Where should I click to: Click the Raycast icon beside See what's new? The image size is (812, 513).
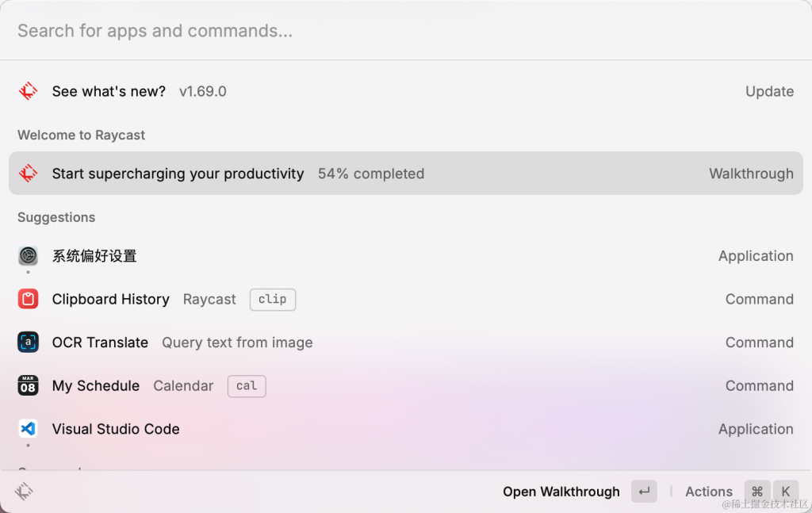click(x=28, y=91)
